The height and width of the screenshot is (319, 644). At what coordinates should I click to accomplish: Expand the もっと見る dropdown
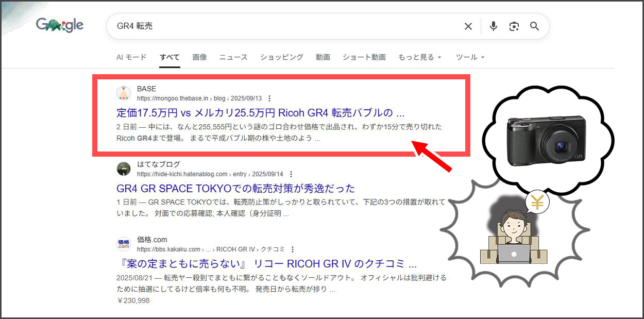point(420,57)
